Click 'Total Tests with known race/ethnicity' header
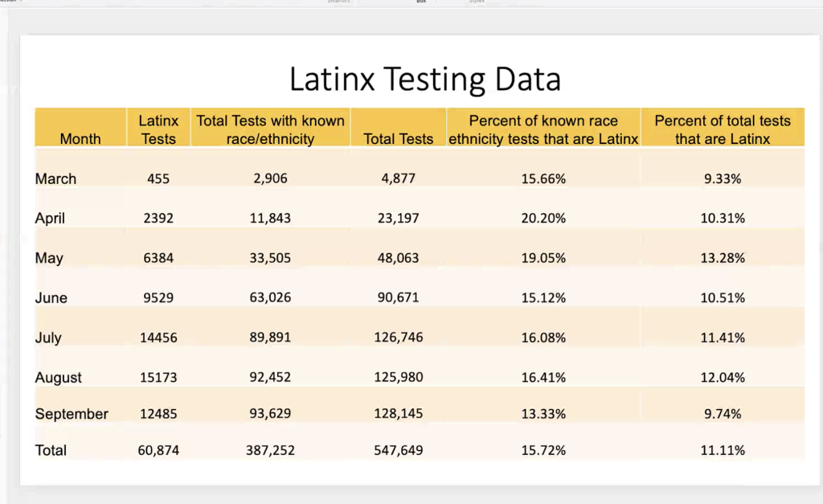 270,129
